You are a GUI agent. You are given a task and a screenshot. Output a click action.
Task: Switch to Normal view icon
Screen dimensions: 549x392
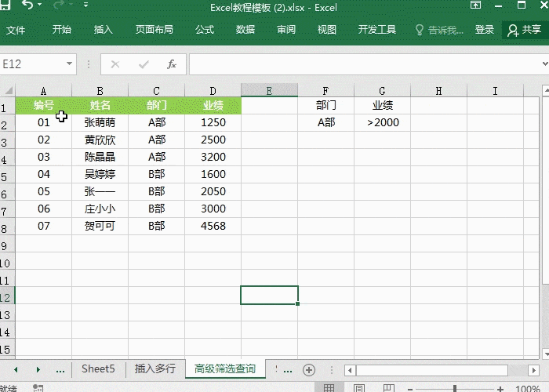(329, 388)
